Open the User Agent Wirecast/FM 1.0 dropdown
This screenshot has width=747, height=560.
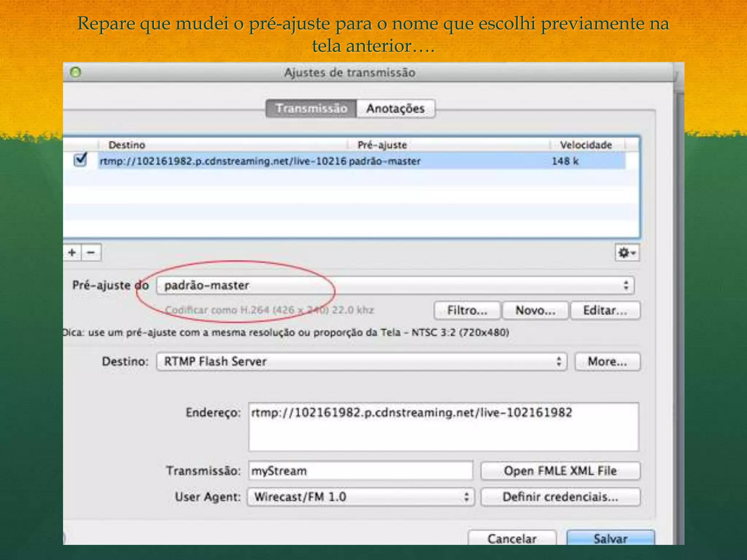(x=361, y=497)
